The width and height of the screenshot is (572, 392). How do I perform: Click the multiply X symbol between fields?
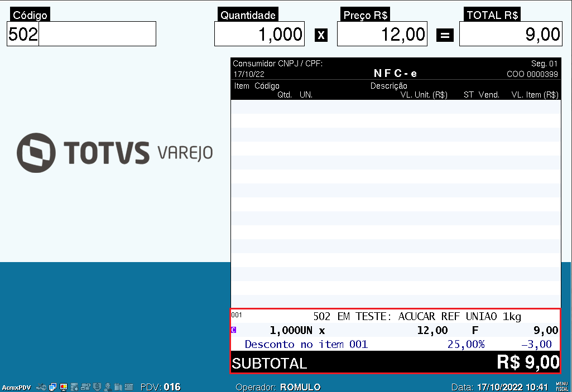(321, 35)
